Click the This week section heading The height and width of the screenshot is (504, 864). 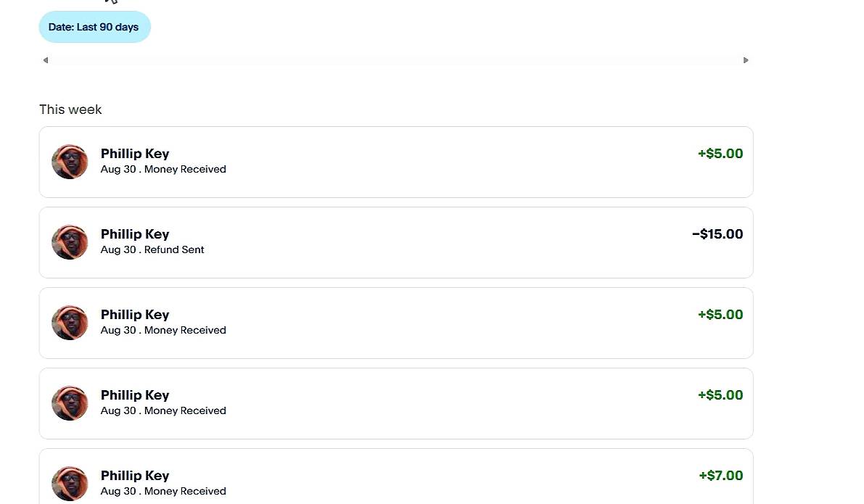(x=70, y=110)
